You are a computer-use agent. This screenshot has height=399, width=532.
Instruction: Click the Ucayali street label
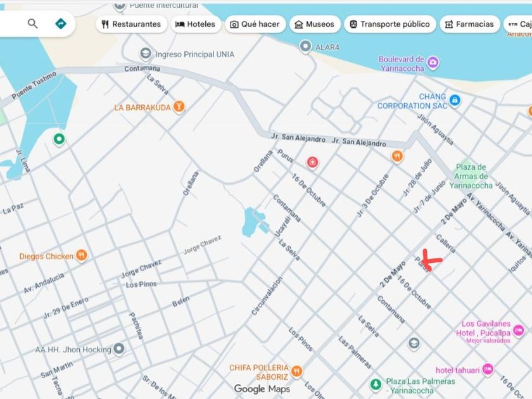[282, 227]
